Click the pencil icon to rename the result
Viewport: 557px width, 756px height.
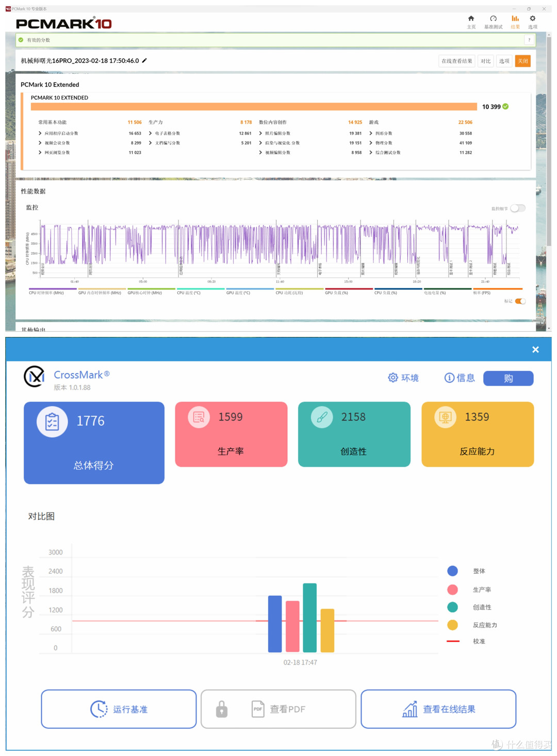pyautogui.click(x=144, y=60)
